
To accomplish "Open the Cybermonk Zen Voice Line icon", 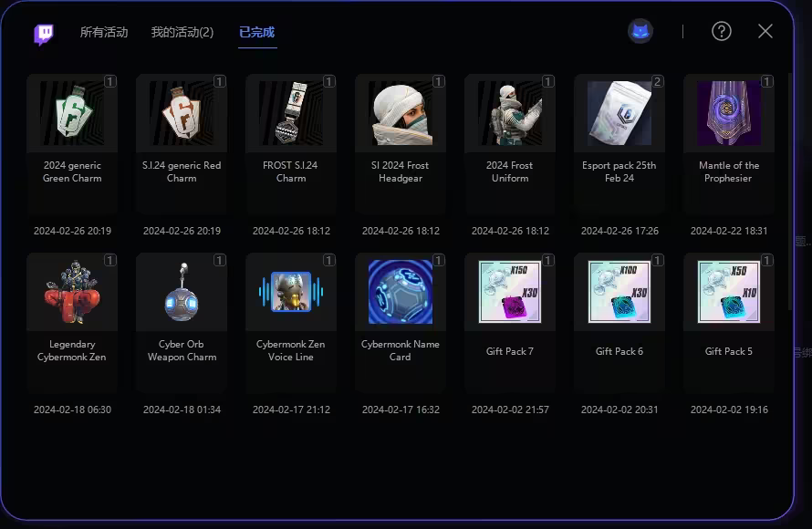I will click(291, 293).
